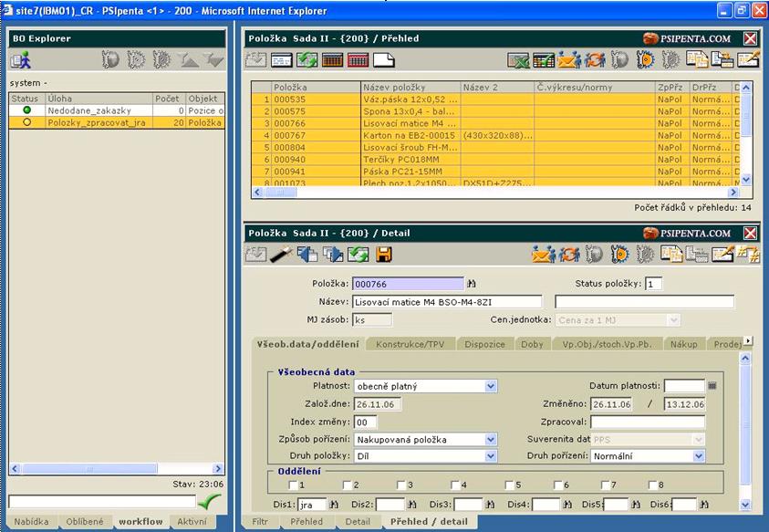Click the envelope with people icon in Detail toolbar
Viewport: 769px width, 532px height.
pyautogui.click(x=544, y=255)
